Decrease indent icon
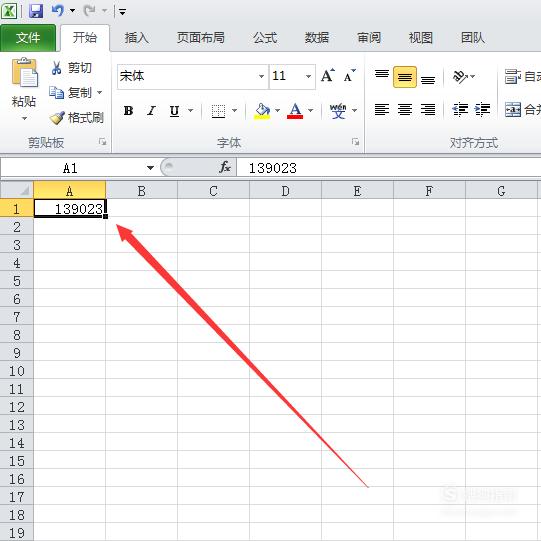Screen dimensions: 541x541 pyautogui.click(x=460, y=110)
